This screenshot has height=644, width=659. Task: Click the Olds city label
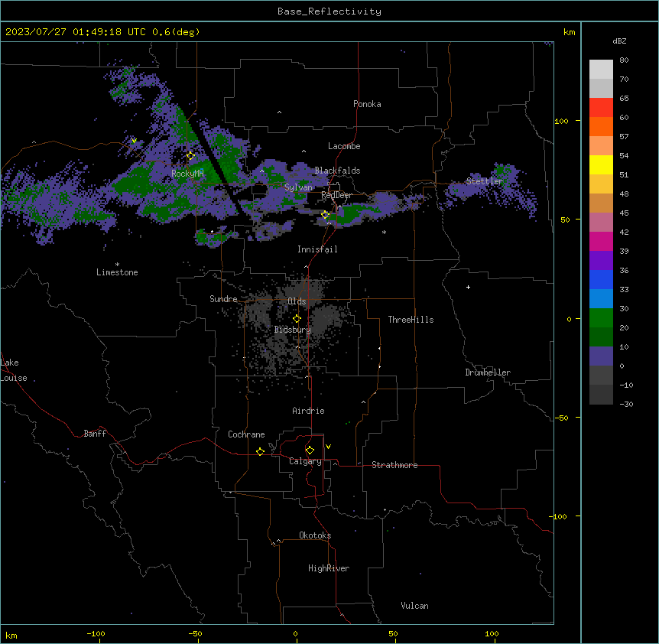[297, 301]
